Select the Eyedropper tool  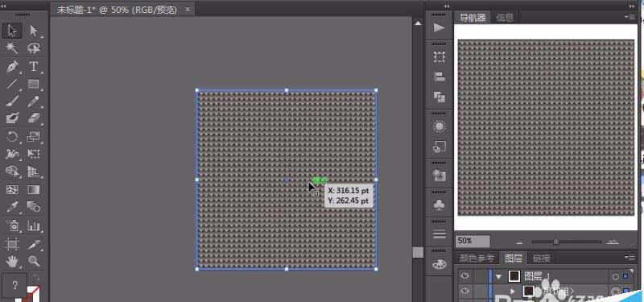click(x=12, y=207)
